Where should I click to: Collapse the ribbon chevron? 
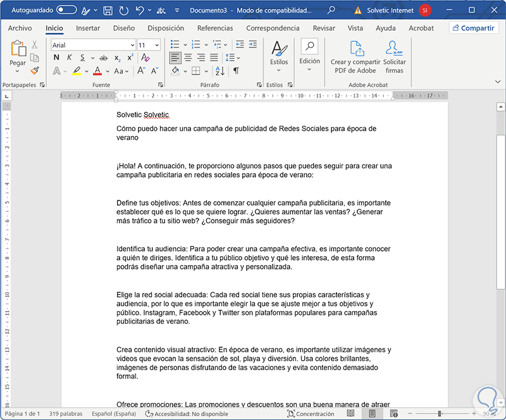tap(498, 82)
